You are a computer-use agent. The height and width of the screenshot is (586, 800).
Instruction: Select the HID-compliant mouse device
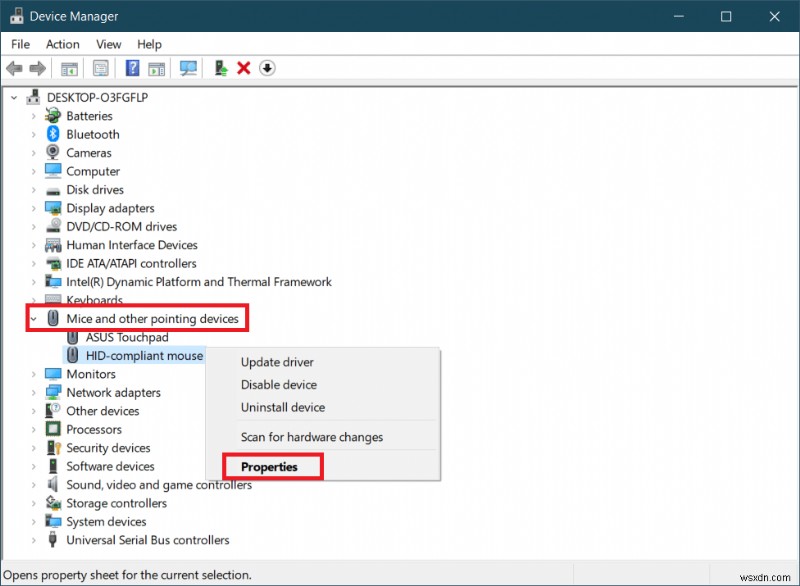pos(144,355)
